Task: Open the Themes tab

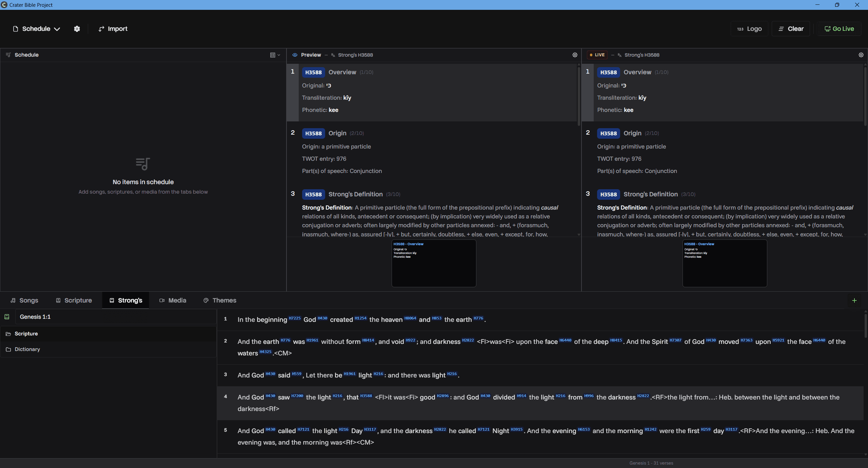Action: tap(220, 300)
